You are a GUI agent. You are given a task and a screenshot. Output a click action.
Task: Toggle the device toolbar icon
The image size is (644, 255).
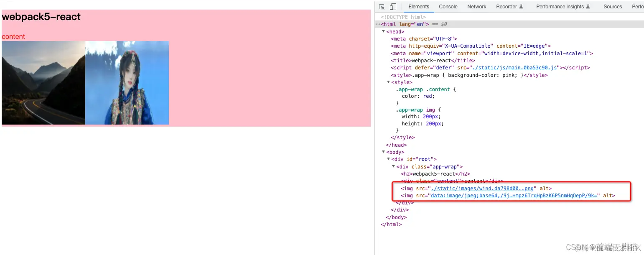(393, 7)
